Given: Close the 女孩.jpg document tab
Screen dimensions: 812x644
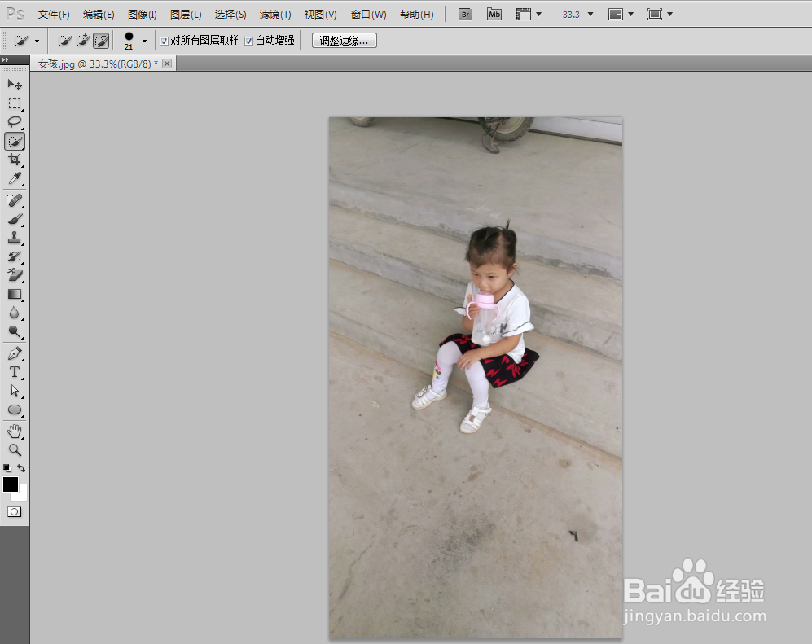Looking at the screenshot, I should [167, 64].
